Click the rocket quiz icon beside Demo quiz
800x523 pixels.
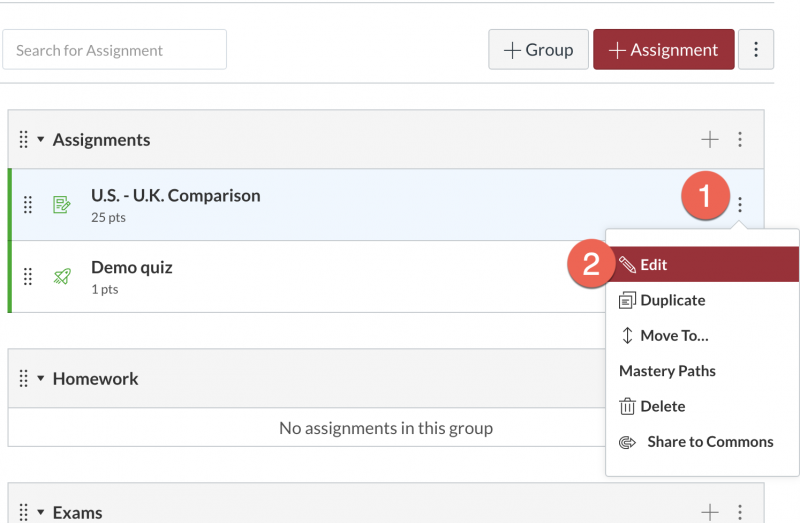62,277
